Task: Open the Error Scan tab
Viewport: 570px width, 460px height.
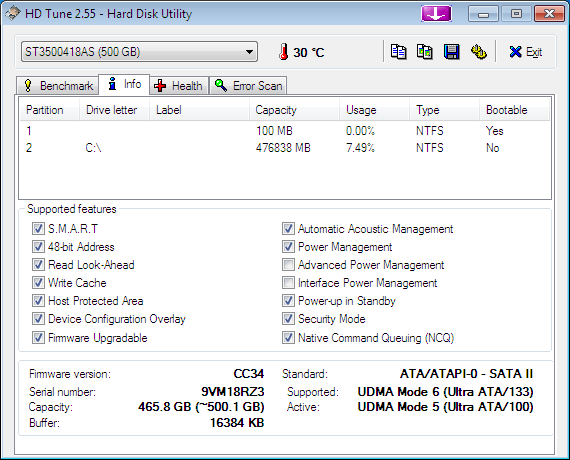Action: pos(248,86)
